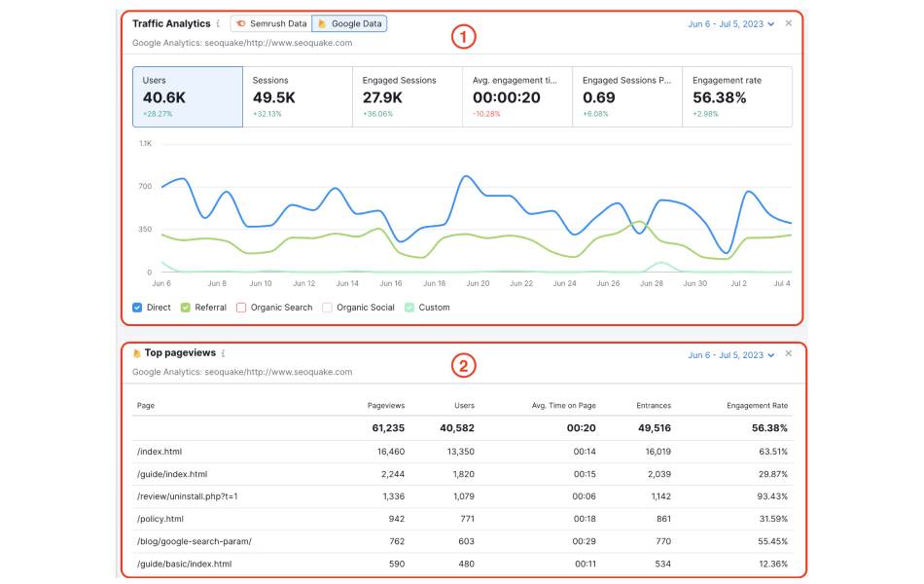Screen dimensions: 924x584
Task: Uncheck the Custom traffic checkbox
Action: [x=409, y=308]
